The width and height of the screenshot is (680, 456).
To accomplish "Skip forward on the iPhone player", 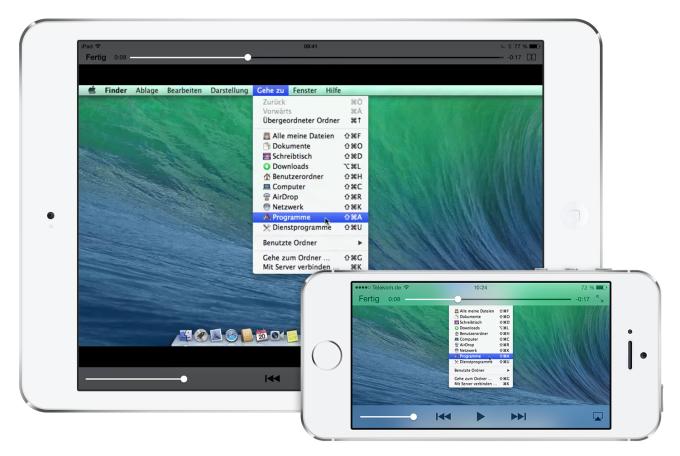I will [518, 417].
